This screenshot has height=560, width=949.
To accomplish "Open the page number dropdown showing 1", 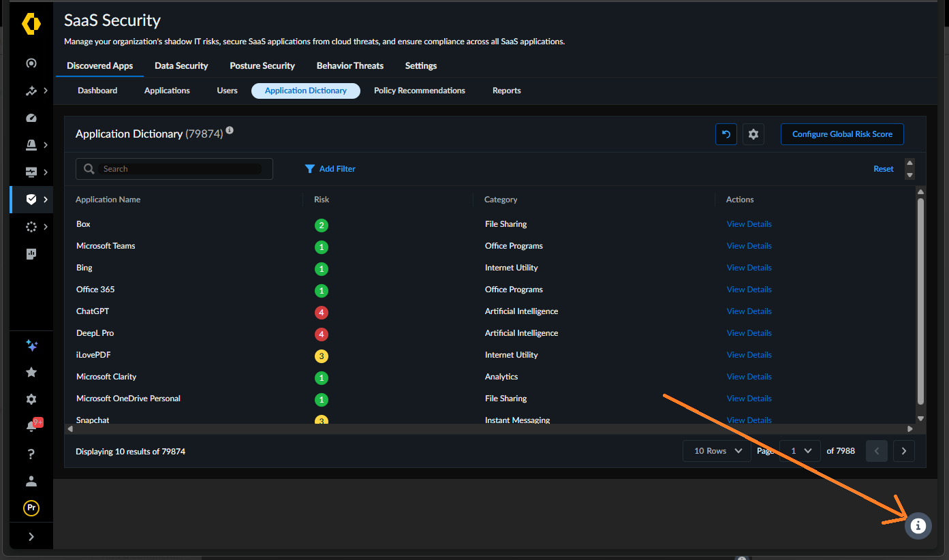I will tap(800, 451).
